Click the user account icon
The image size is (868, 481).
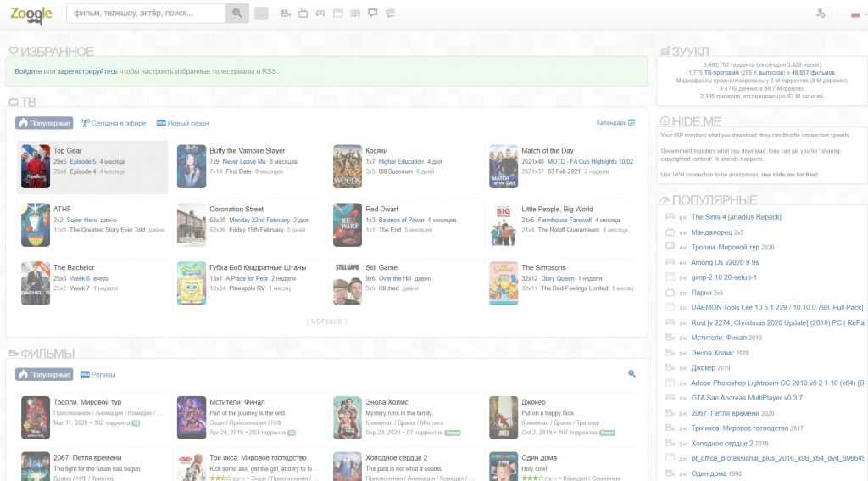point(820,14)
